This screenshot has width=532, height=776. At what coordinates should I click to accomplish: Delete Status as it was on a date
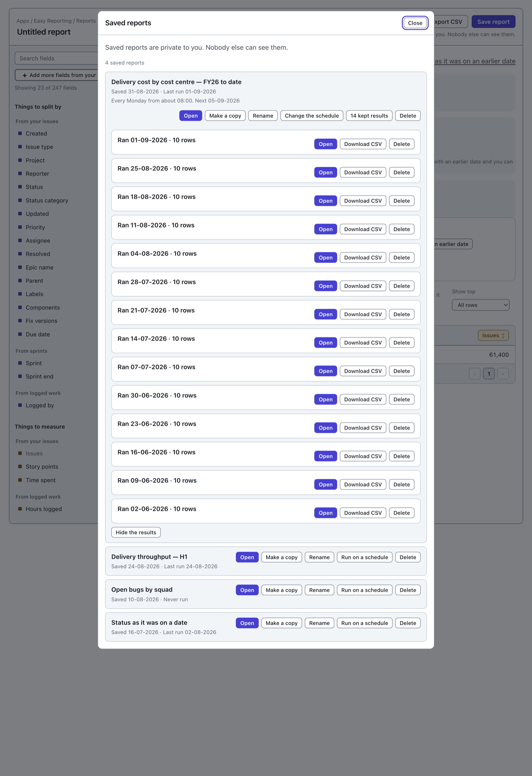pos(408,623)
